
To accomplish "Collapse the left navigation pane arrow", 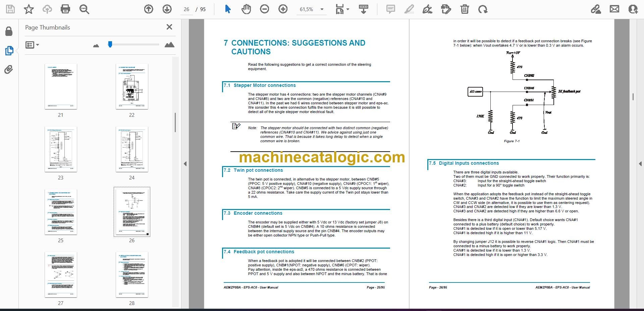I will point(185,164).
